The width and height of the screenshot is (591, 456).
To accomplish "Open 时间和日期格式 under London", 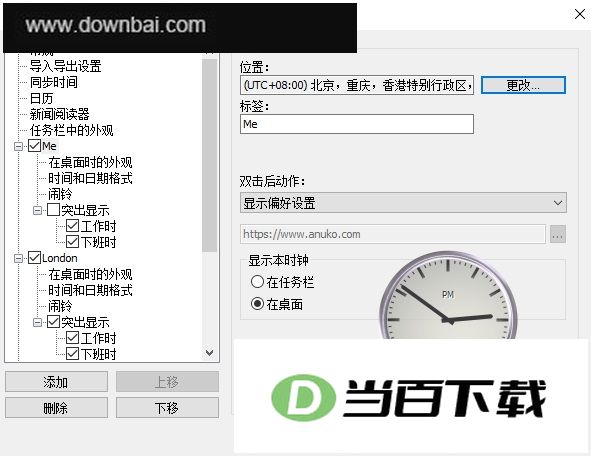I will [90, 290].
